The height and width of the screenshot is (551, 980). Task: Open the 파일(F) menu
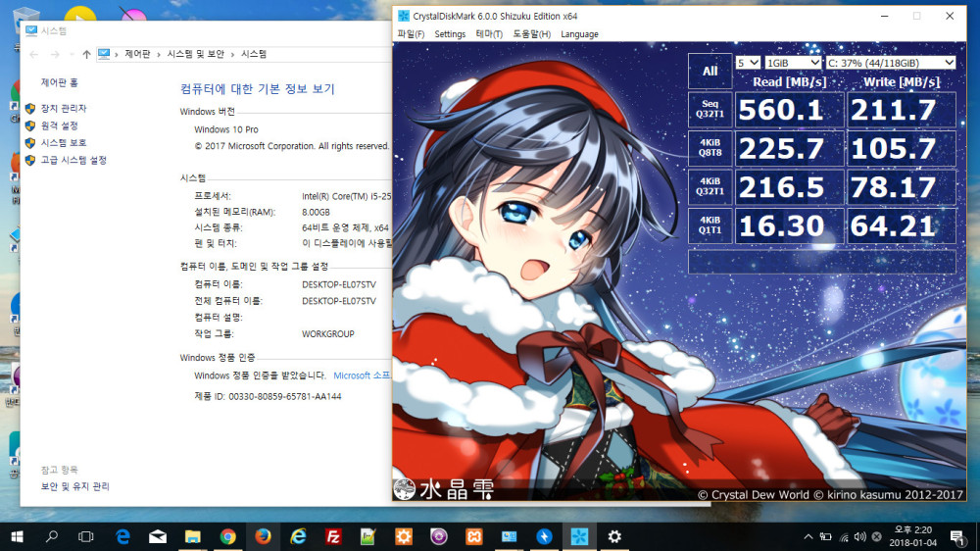[x=411, y=34]
